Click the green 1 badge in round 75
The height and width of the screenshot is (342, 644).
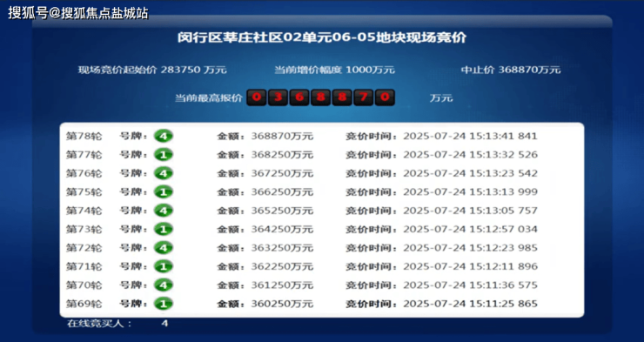[164, 191]
